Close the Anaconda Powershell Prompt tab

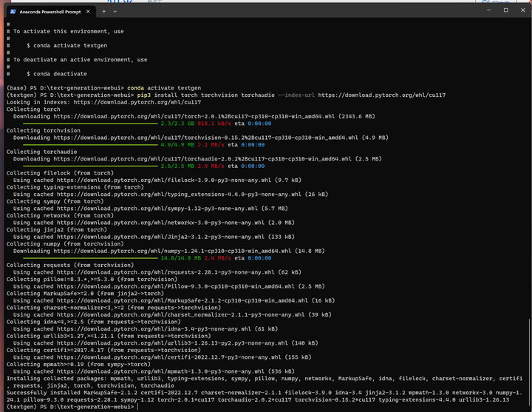pos(88,12)
